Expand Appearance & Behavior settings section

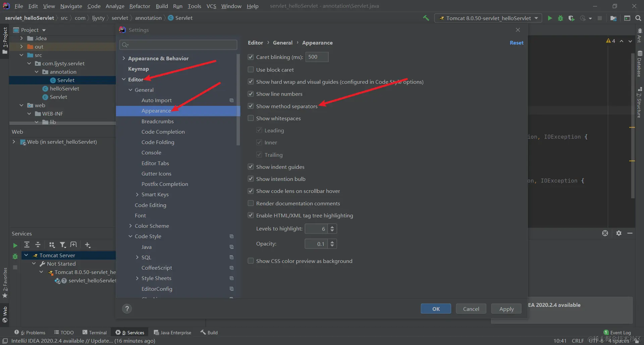(124, 58)
